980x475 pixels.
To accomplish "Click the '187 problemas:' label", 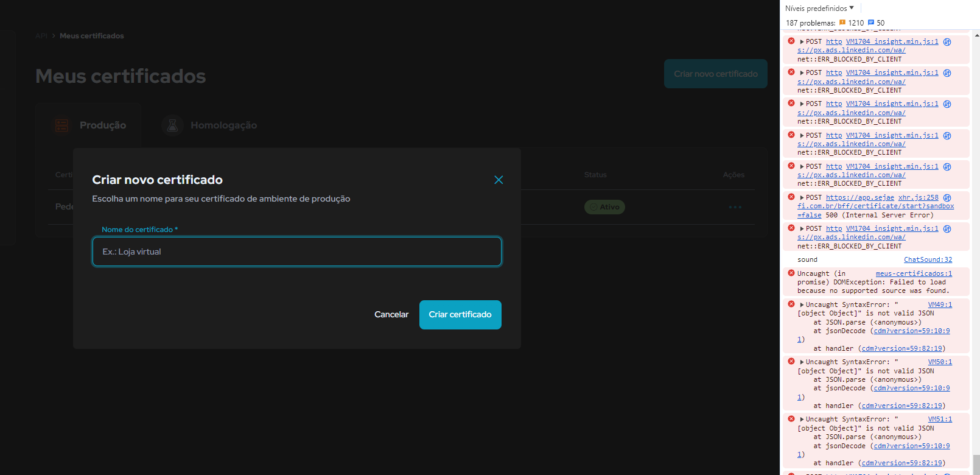I will coord(810,23).
